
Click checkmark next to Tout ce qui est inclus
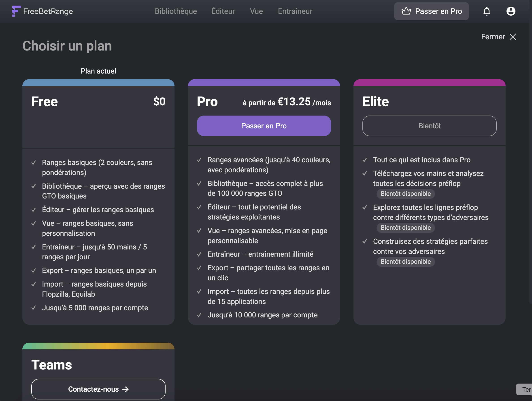point(365,160)
